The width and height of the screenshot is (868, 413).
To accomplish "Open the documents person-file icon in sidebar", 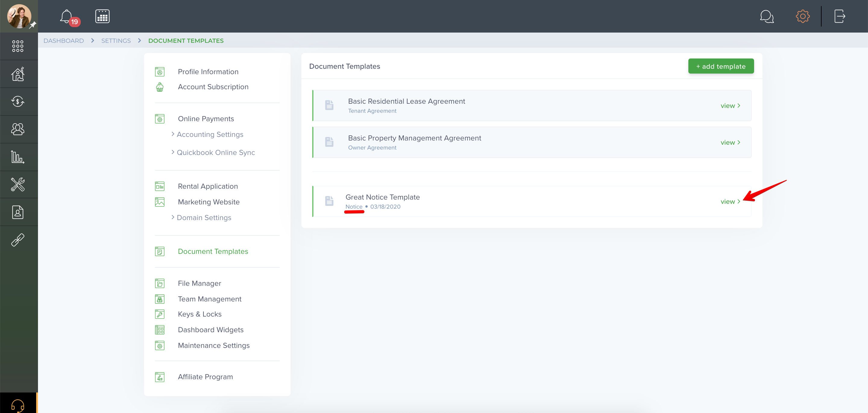I will [x=18, y=212].
